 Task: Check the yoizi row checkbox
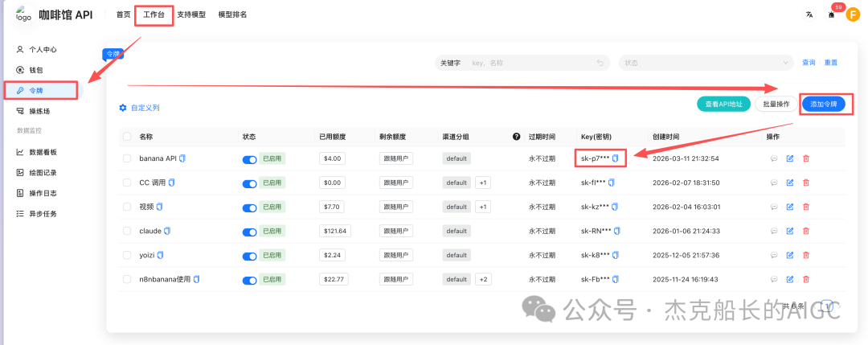127,255
